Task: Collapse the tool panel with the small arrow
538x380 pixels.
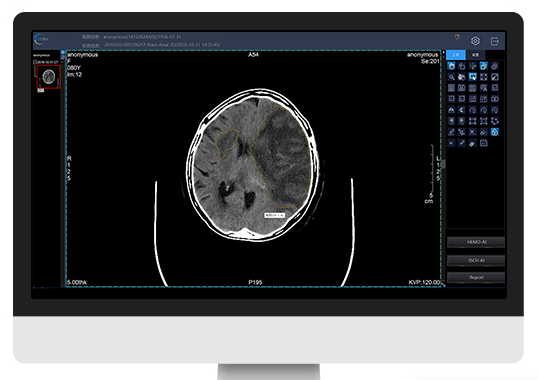Action: click(444, 53)
